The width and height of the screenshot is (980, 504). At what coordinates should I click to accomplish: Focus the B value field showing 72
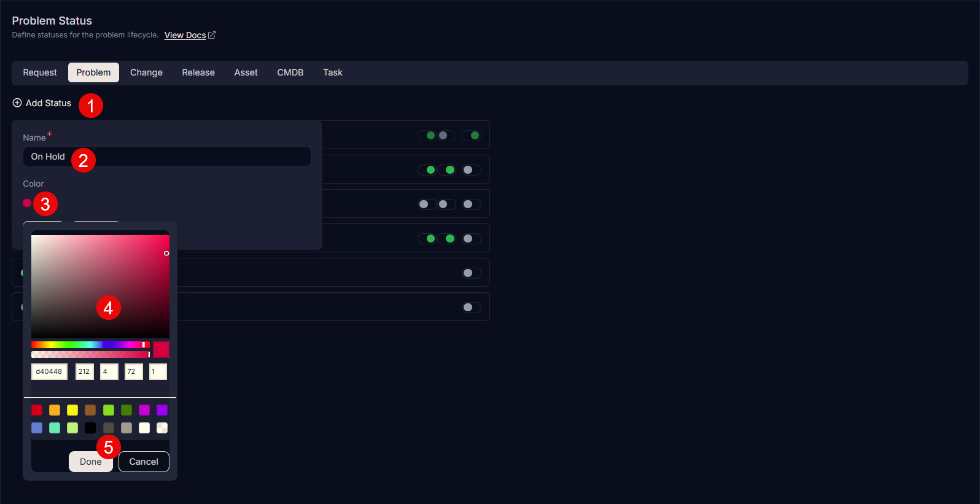tap(134, 371)
